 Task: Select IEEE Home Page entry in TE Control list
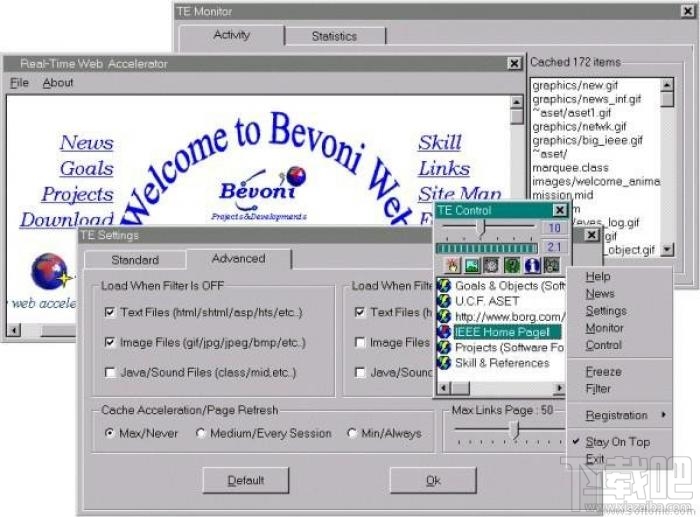coord(507,332)
